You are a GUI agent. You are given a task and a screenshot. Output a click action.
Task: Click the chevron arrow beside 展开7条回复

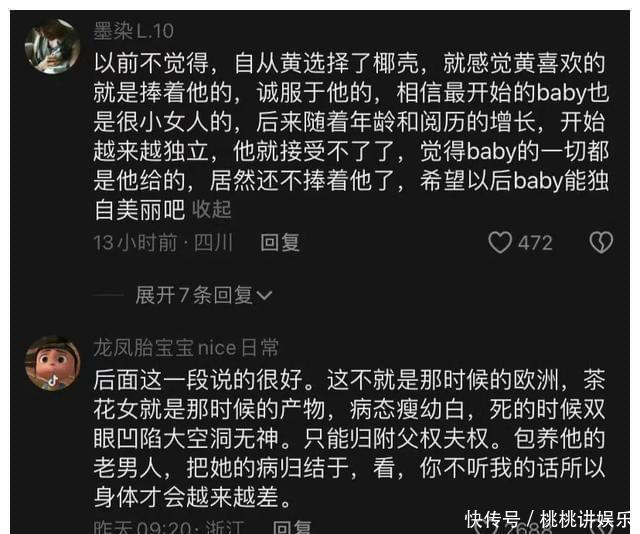click(x=264, y=296)
